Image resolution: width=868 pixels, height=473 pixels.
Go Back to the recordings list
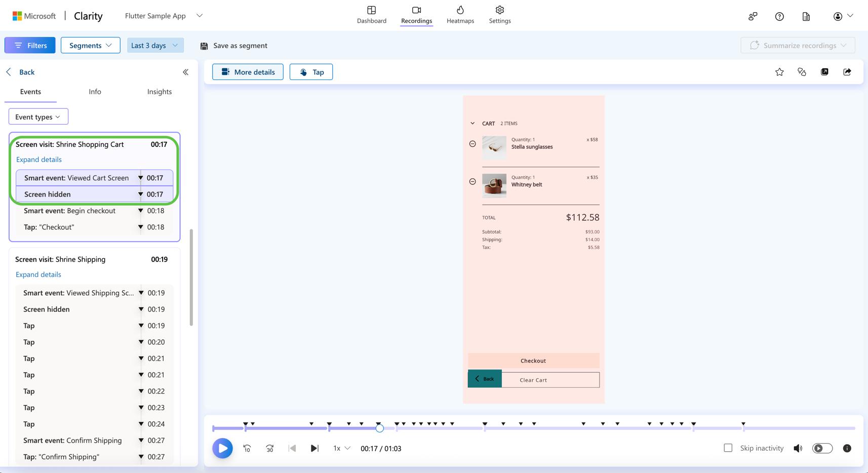[x=20, y=72]
